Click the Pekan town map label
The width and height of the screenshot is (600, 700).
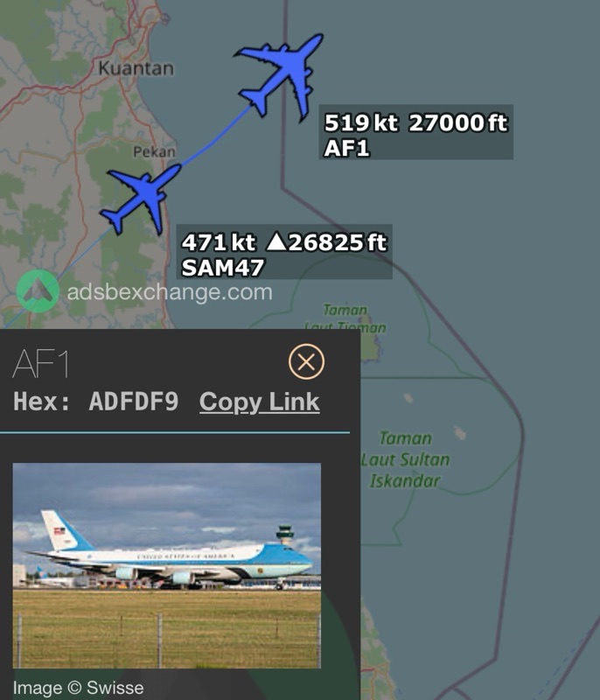click(154, 151)
